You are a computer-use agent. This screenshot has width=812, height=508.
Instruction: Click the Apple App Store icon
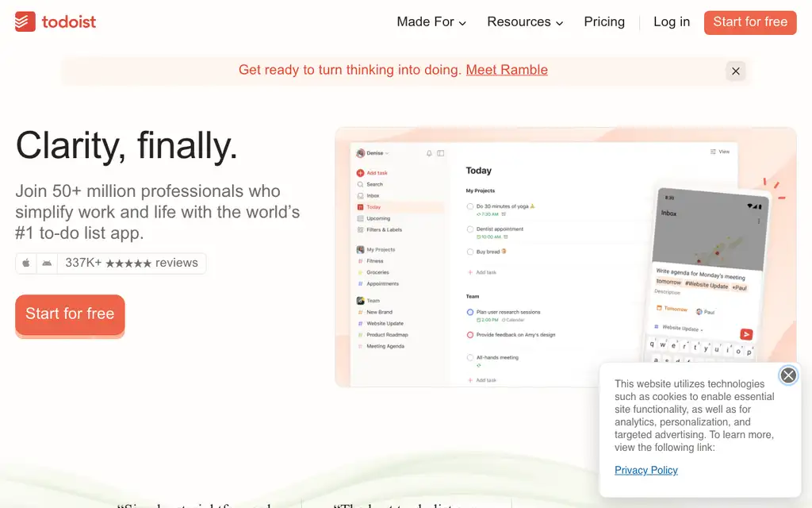26,263
